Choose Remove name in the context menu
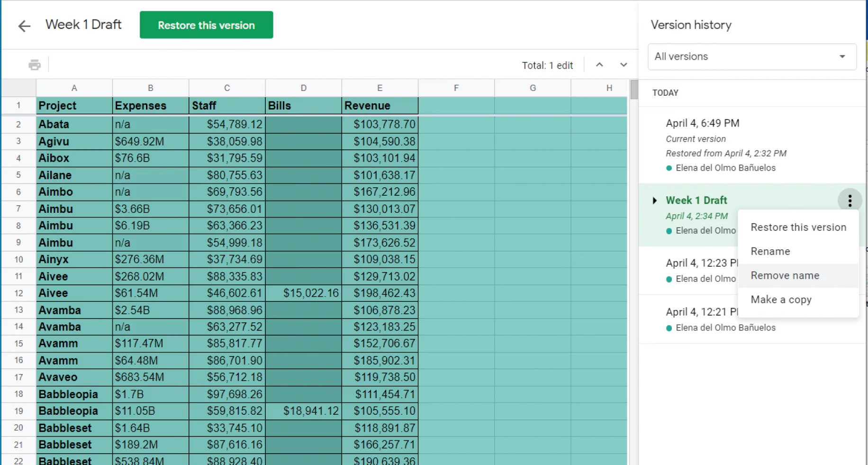The width and height of the screenshot is (868, 465). coord(785,275)
